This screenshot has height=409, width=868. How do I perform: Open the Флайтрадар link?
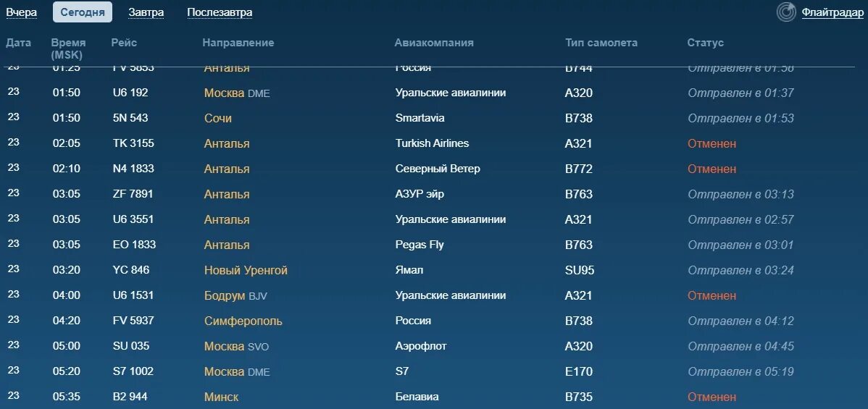[x=832, y=12]
